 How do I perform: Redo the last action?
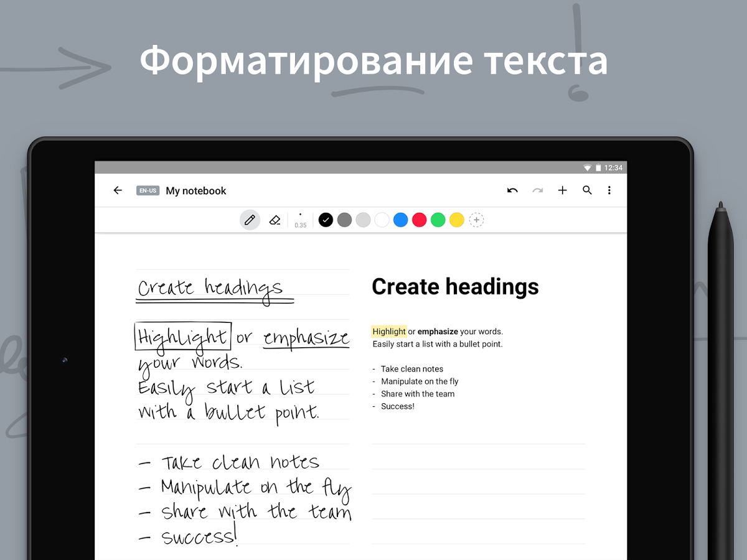click(537, 190)
